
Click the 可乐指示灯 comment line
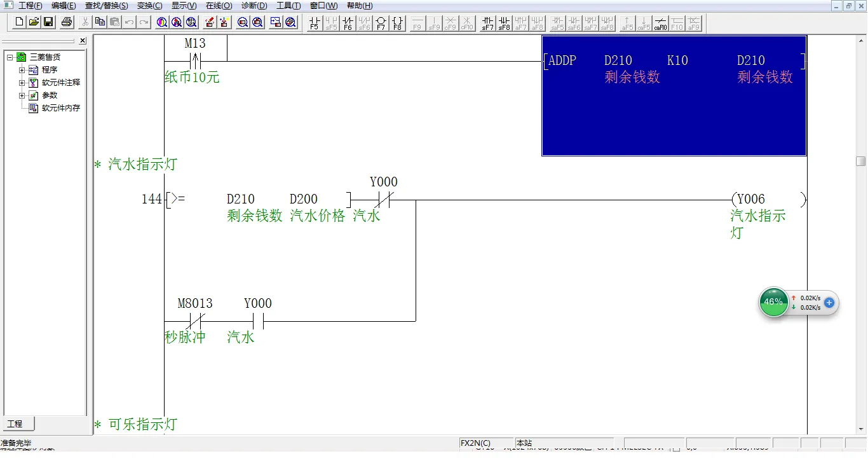135,424
